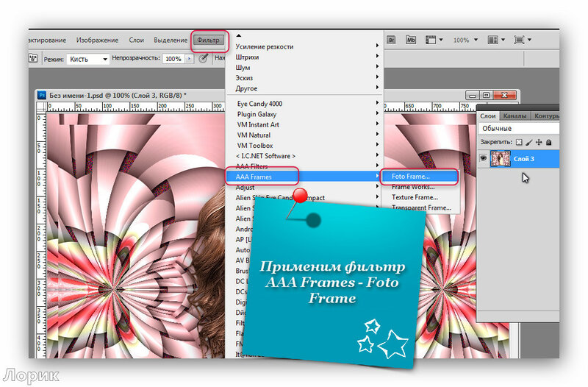The image size is (588, 387).
Task: Open the Слои menu in menu bar
Action: (137, 40)
